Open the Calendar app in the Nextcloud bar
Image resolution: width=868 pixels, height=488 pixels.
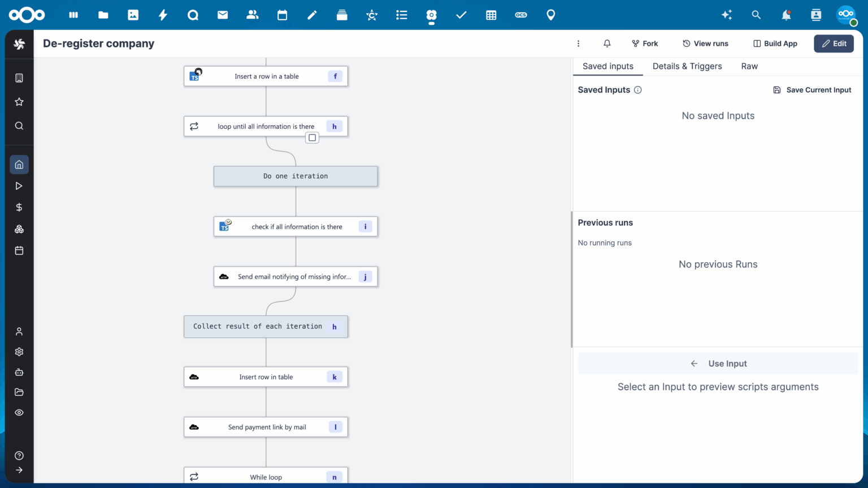point(282,15)
